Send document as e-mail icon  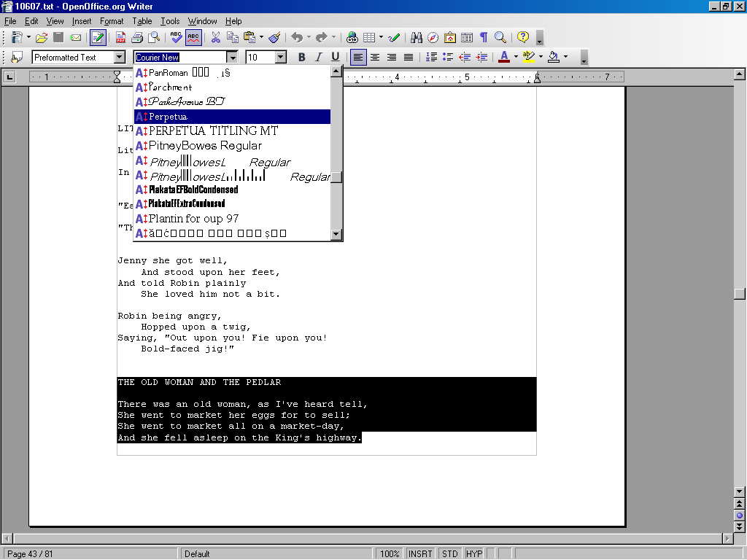(75, 37)
